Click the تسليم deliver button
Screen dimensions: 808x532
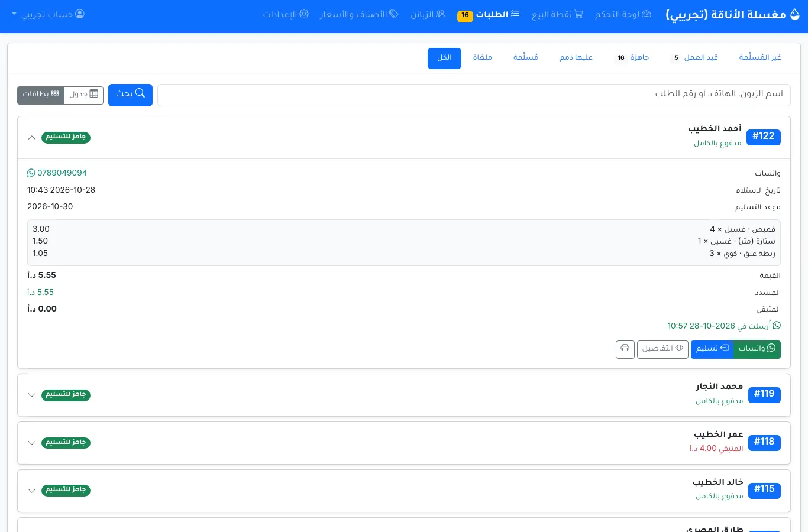tap(712, 349)
